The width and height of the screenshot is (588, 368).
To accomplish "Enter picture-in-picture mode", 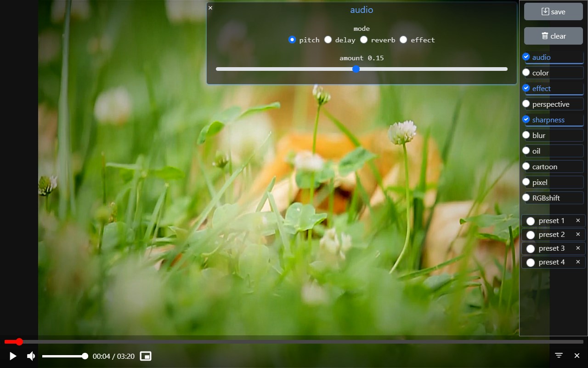I will tap(146, 356).
